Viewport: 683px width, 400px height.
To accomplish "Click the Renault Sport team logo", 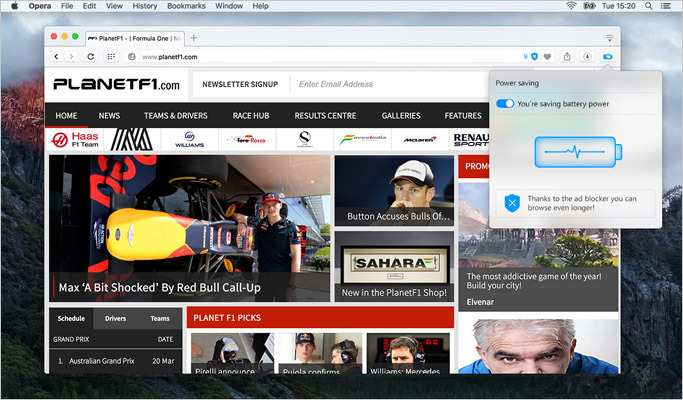I will click(x=471, y=139).
